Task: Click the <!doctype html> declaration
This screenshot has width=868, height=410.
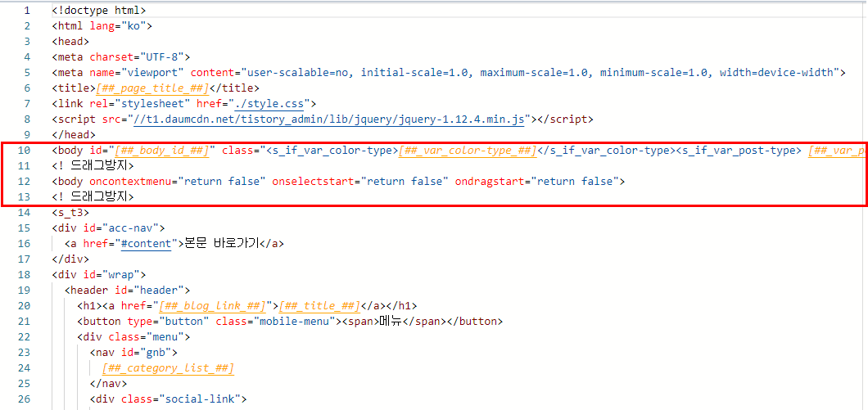Action: (x=99, y=11)
